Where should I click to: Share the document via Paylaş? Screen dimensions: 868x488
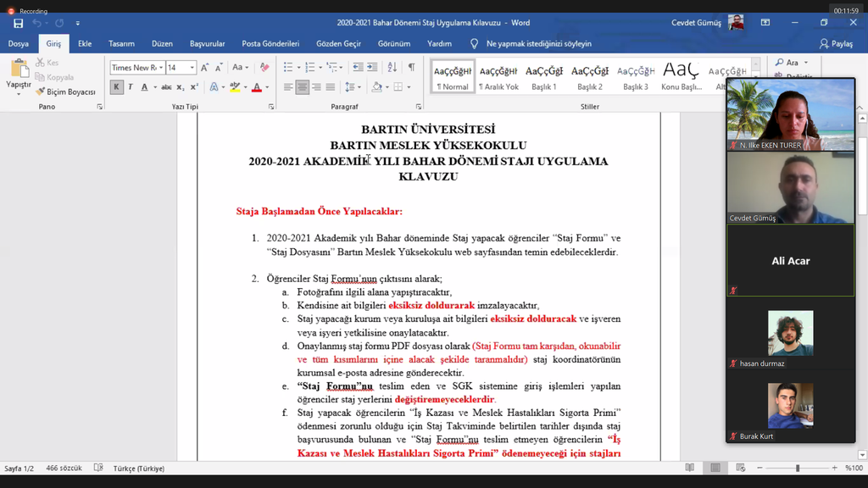837,44
